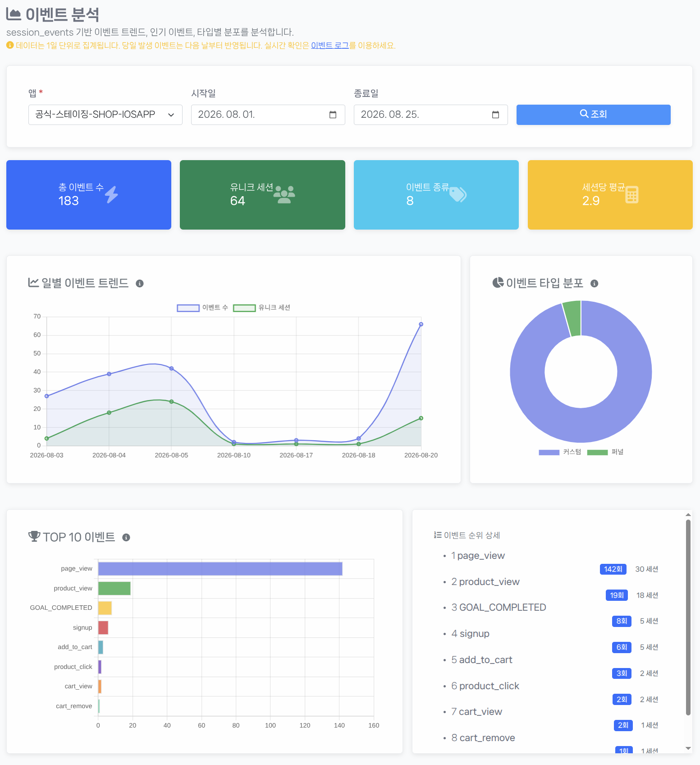Click the list icon beside 이벤트 순위 상세
The width and height of the screenshot is (700, 765).
[438, 535]
